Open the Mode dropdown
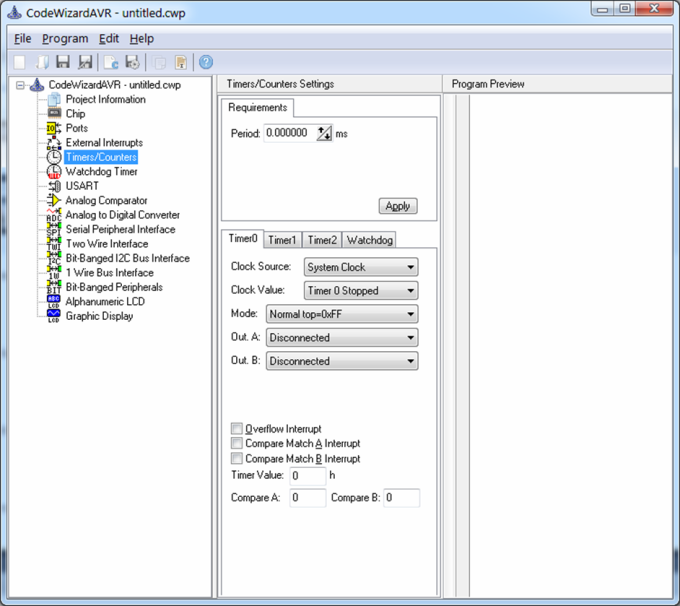 342,314
